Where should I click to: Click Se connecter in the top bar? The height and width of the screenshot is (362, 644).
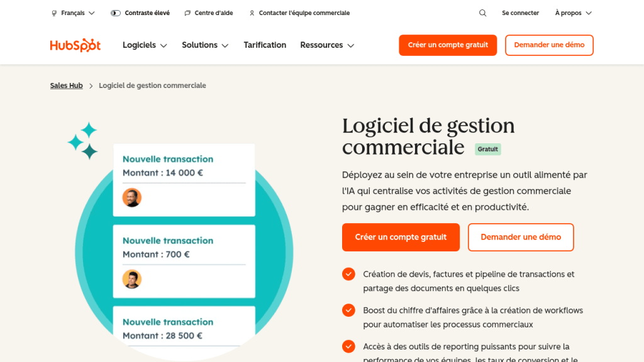click(520, 13)
